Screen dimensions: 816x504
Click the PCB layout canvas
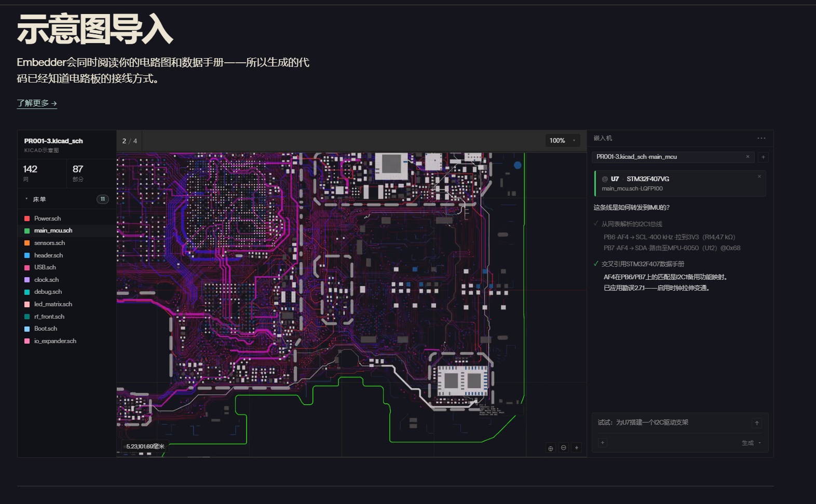(x=351, y=305)
